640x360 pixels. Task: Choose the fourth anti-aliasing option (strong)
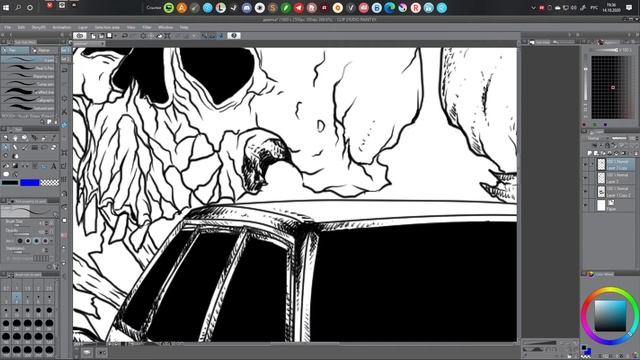45,241
